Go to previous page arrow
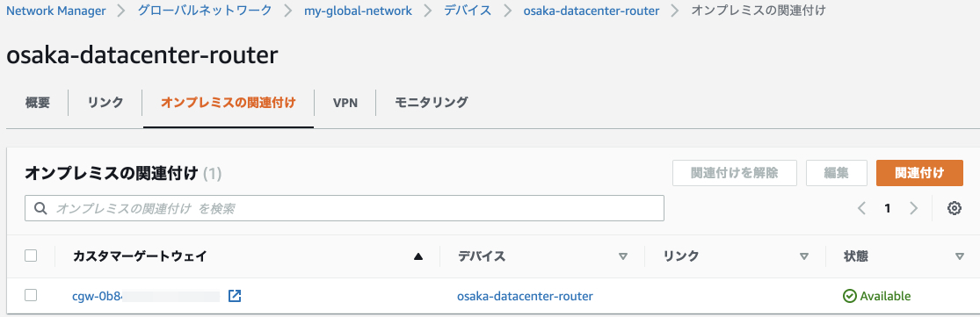This screenshot has width=980, height=317. tap(862, 208)
